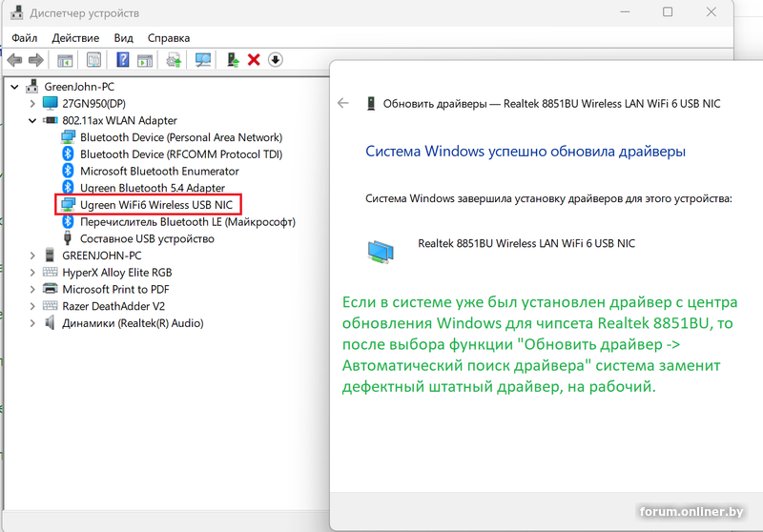Select Microsoft Bluetooth Enumerator item
This screenshot has width=763, height=532.
click(x=159, y=172)
